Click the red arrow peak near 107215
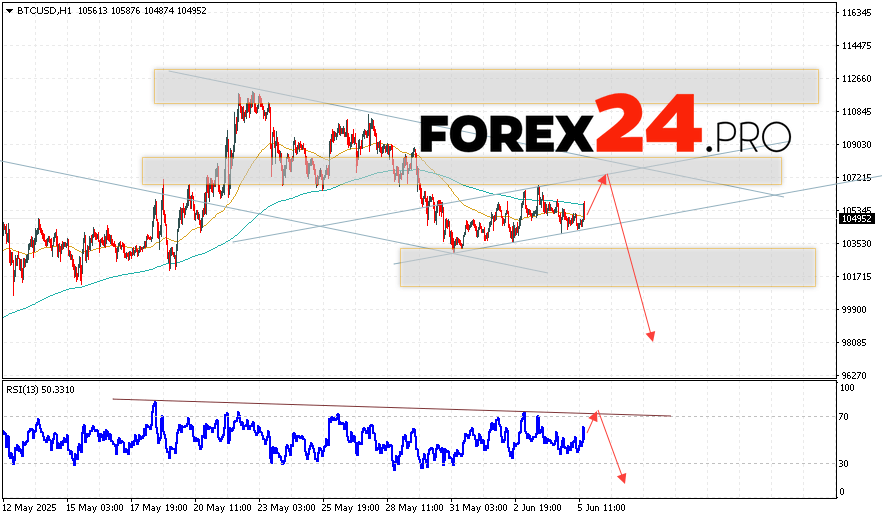This screenshot has height=519, width=882. pos(604,176)
